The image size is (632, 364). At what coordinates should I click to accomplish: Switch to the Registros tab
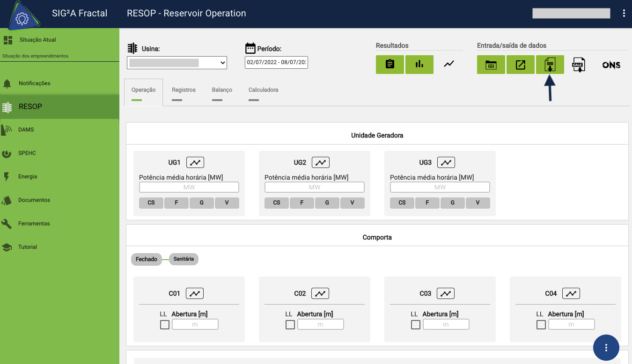184,90
